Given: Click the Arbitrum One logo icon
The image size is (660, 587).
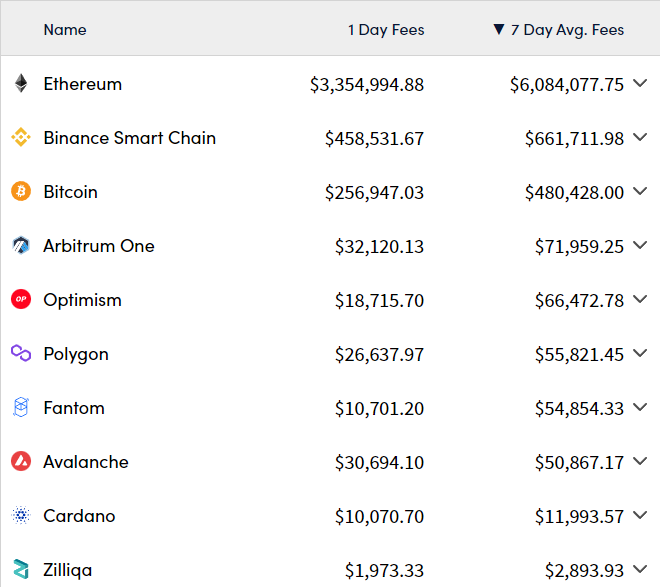Looking at the screenshot, I should click(x=21, y=245).
